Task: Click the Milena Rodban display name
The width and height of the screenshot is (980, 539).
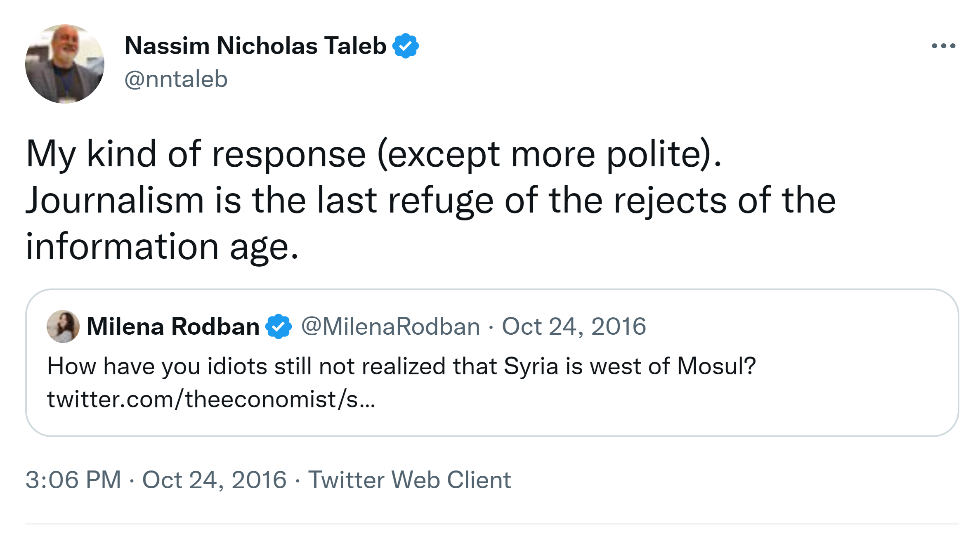Action: pyautogui.click(x=173, y=326)
